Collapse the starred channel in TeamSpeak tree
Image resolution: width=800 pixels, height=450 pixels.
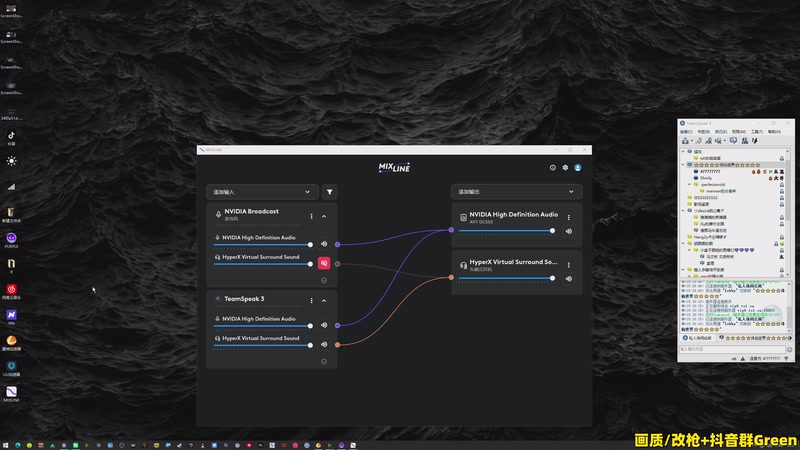pyautogui.click(x=683, y=165)
